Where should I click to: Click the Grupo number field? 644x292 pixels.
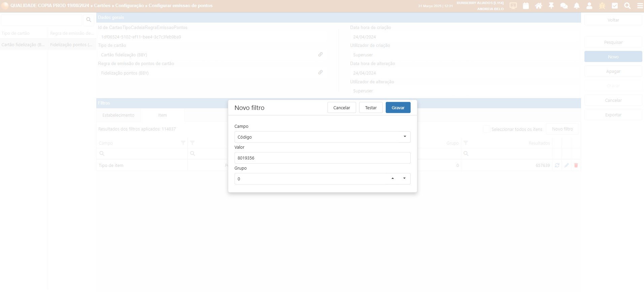point(323,179)
